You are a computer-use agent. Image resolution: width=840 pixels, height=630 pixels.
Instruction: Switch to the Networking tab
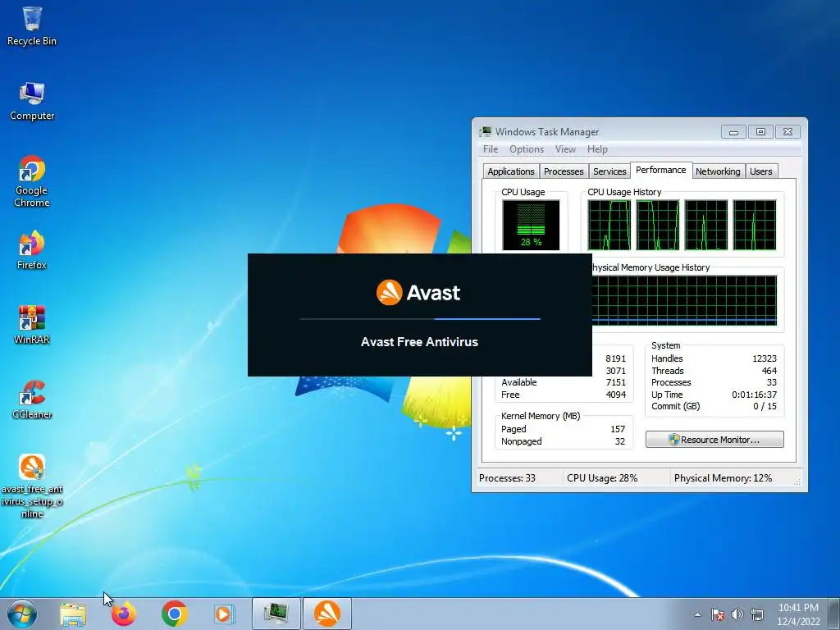[x=718, y=171]
